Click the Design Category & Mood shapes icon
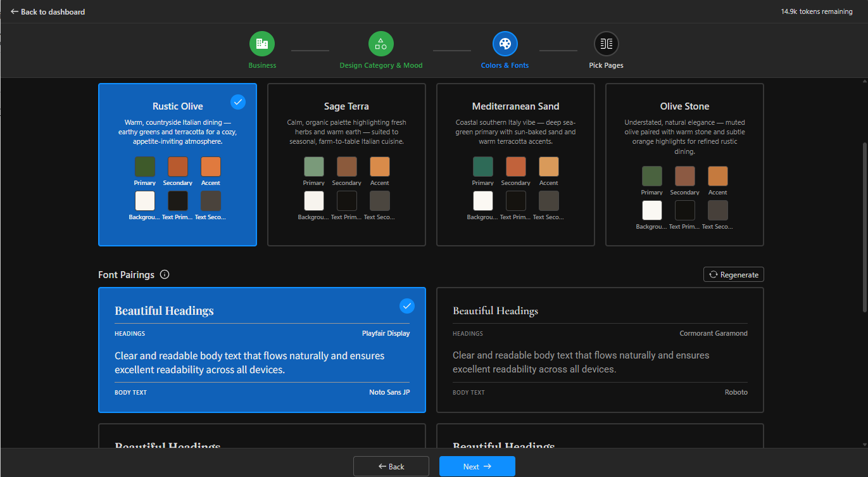 click(x=381, y=44)
